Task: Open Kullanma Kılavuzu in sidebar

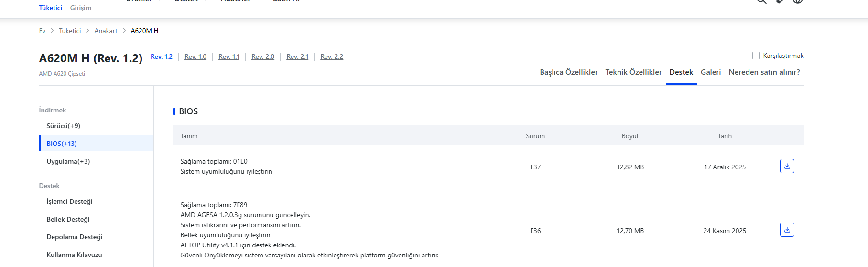Action: 74,255
